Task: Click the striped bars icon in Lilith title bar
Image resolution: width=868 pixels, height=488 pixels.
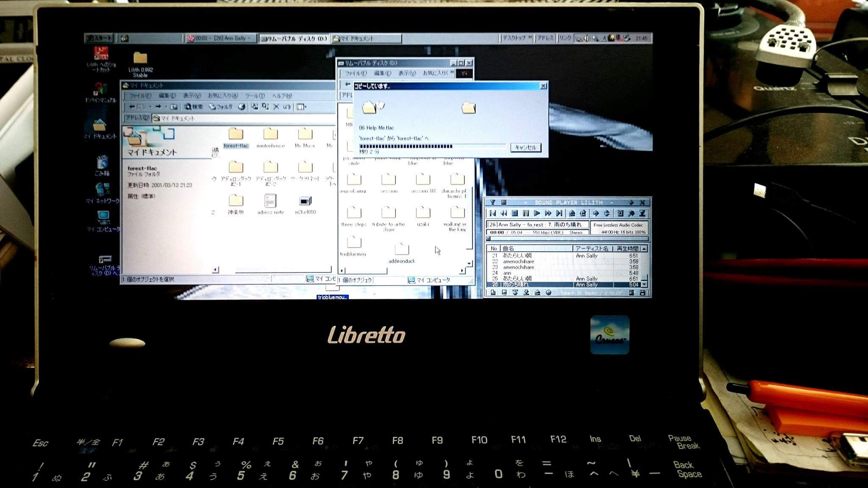Action: (504, 202)
